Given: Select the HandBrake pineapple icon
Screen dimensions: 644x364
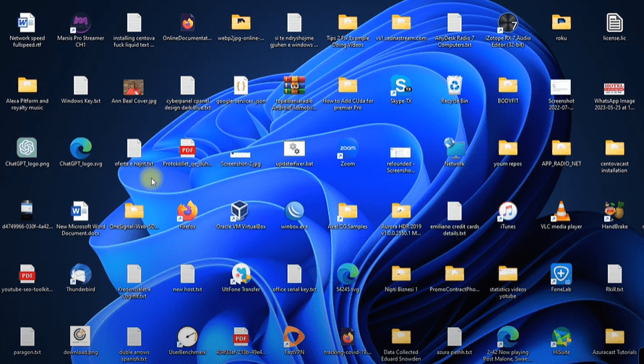Looking at the screenshot, I should pos(614,211).
